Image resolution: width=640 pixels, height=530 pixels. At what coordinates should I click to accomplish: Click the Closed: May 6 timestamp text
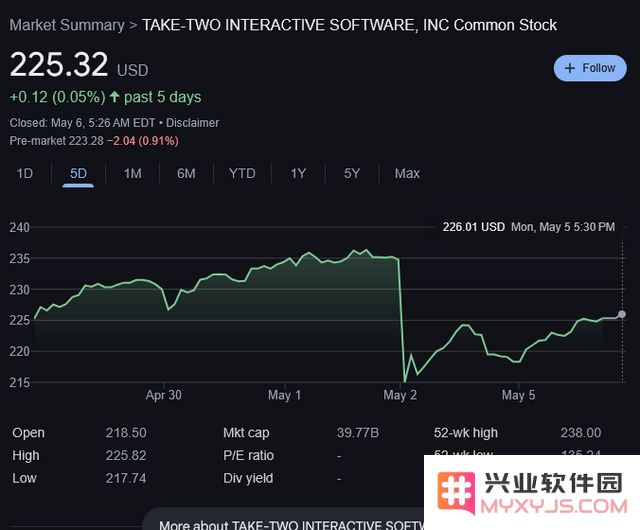click(82, 123)
